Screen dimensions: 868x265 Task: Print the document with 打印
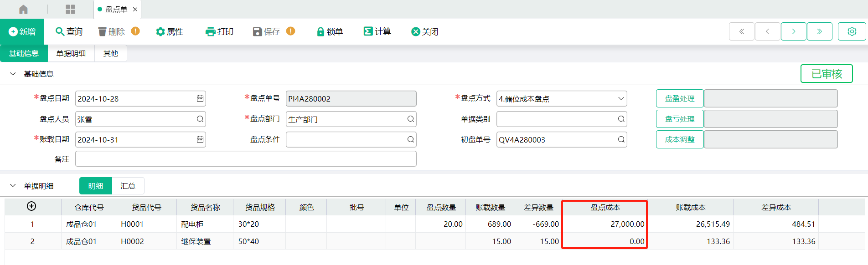(x=219, y=31)
